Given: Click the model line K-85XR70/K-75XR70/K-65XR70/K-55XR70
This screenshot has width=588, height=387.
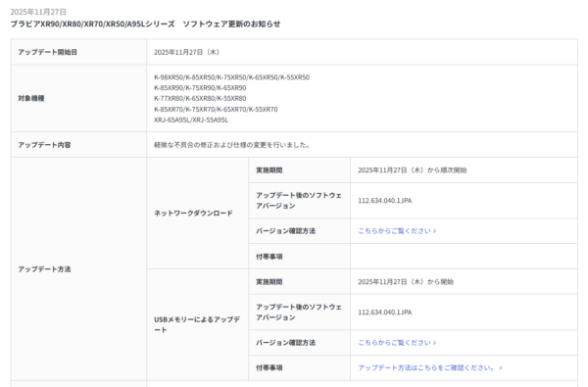Looking at the screenshot, I should [x=216, y=109].
